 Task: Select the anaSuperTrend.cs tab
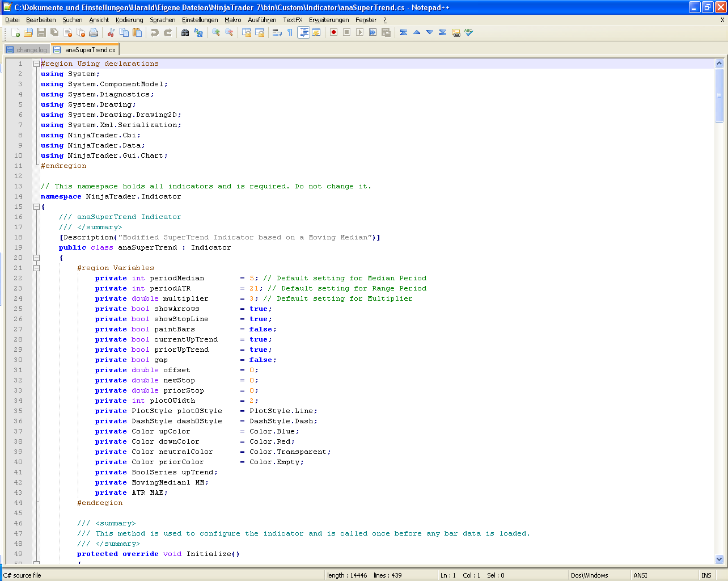point(85,49)
